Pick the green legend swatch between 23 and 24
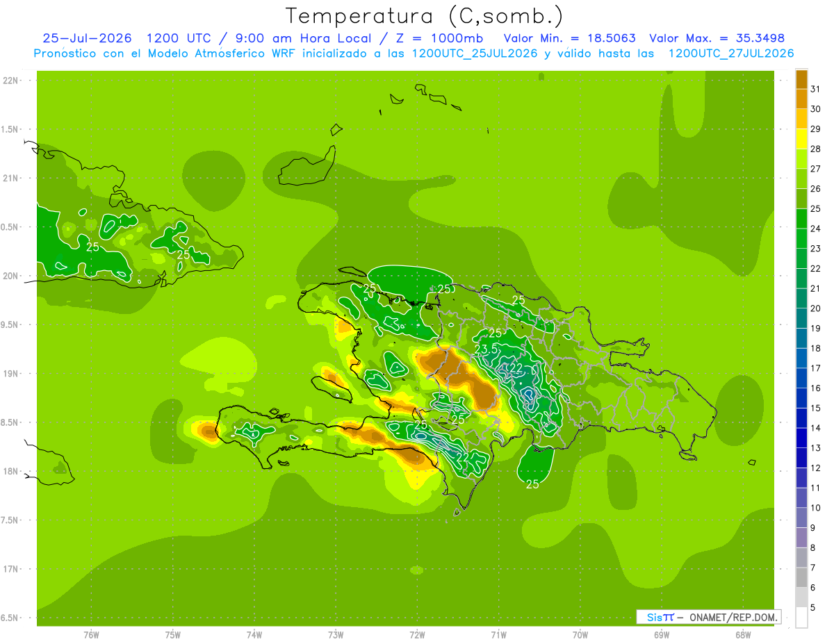The height and width of the screenshot is (644, 834). coord(801,239)
